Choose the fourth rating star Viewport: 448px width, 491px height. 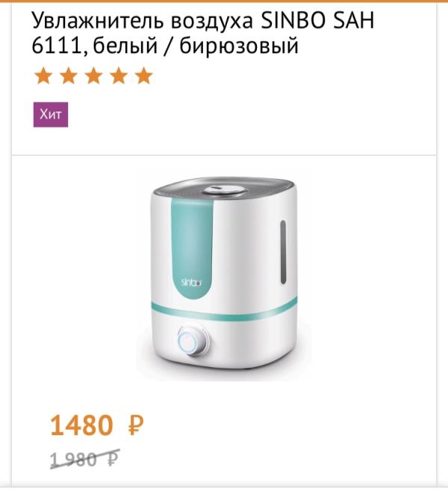[119, 76]
